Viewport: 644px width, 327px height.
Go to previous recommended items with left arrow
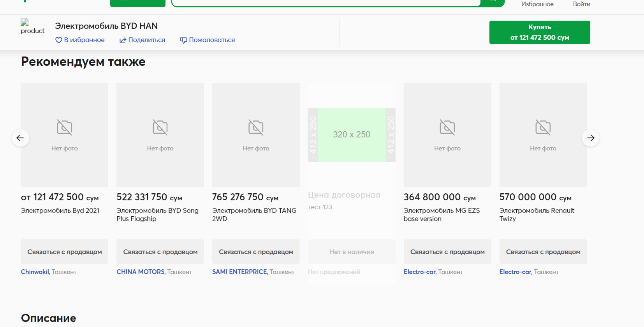(20, 138)
